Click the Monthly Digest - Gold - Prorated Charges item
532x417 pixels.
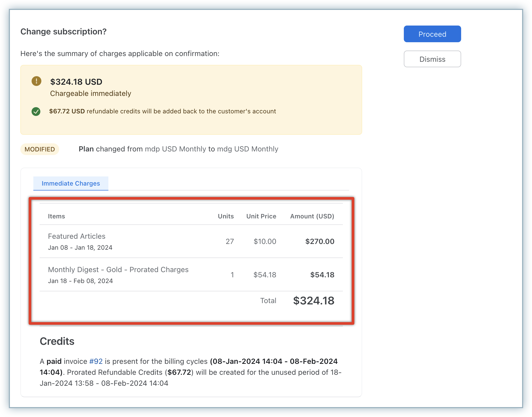point(118,269)
